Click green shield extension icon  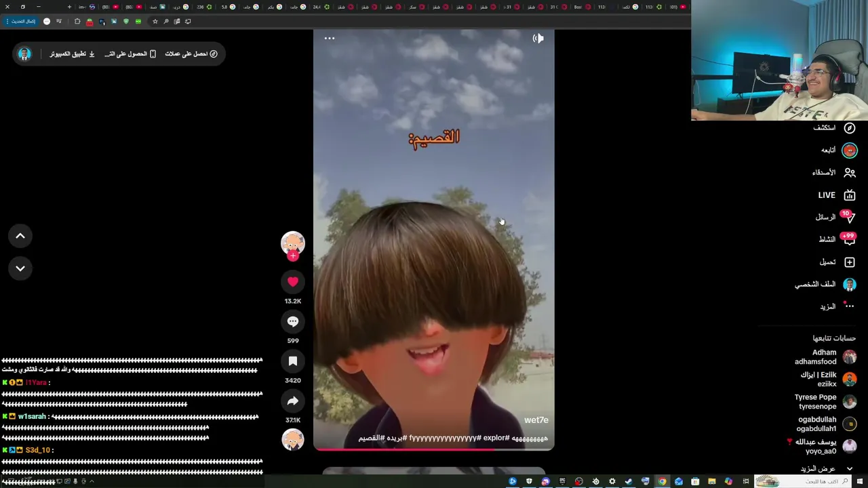coord(125,21)
